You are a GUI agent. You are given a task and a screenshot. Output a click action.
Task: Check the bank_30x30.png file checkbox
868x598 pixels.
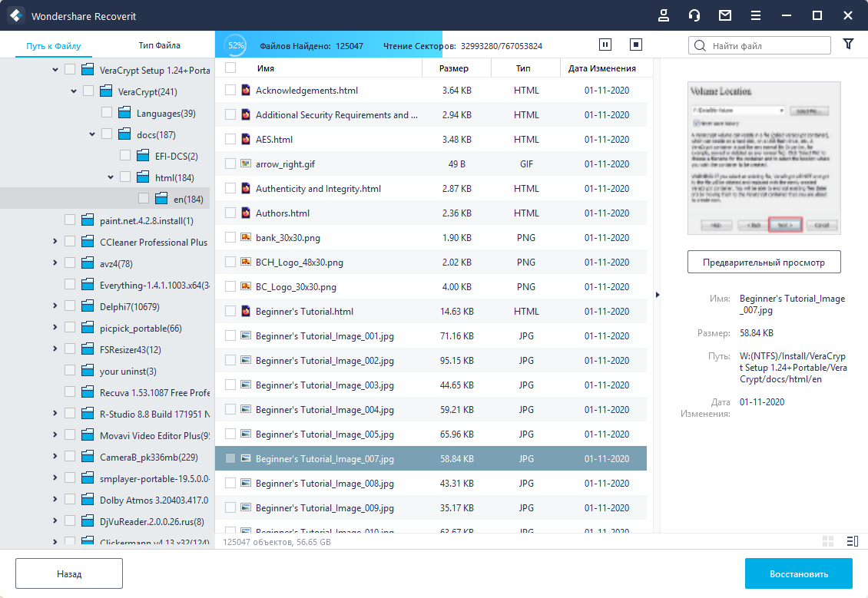click(x=230, y=237)
